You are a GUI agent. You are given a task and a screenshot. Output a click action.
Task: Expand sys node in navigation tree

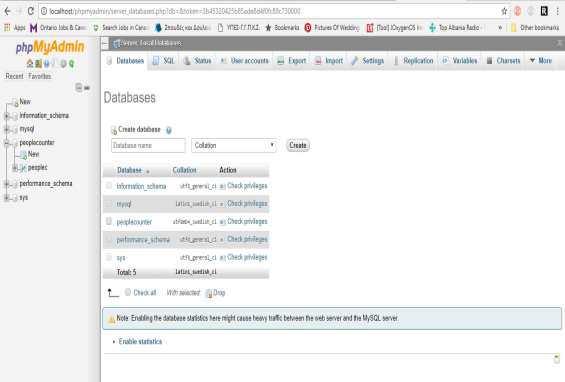click(x=6, y=197)
